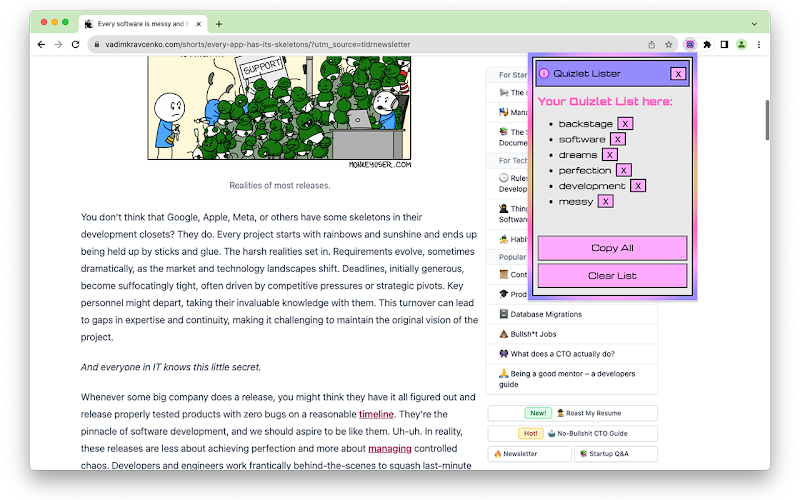
Task: Click the No-Bullshit CTO Guide button
Action: [572, 434]
